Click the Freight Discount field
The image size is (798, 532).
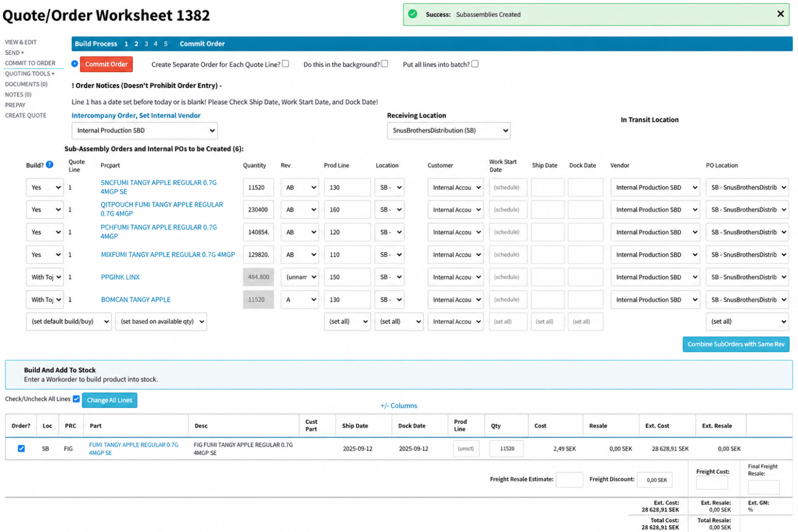point(655,480)
